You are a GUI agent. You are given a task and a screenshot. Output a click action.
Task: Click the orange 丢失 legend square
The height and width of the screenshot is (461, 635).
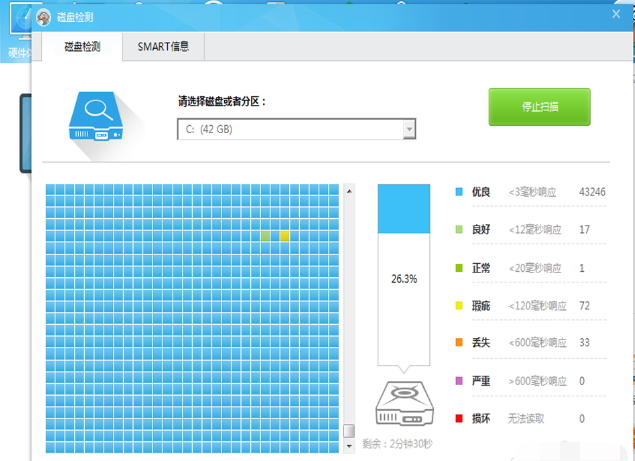[x=459, y=343]
